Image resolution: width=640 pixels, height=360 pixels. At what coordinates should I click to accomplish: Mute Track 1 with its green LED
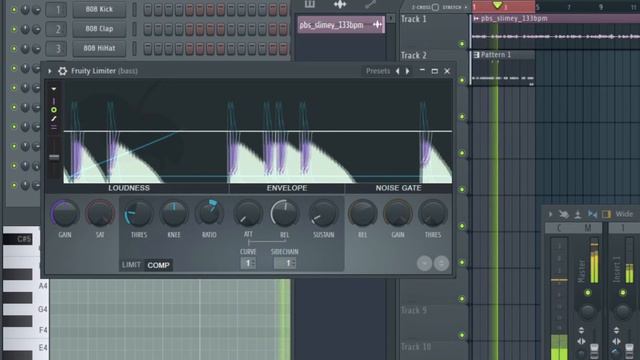462,44
